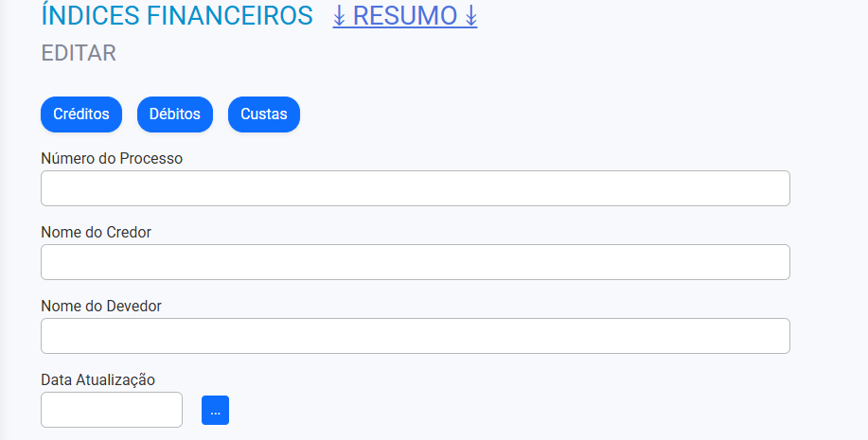Open the RESUMO link
868x440 pixels.
pos(405,16)
